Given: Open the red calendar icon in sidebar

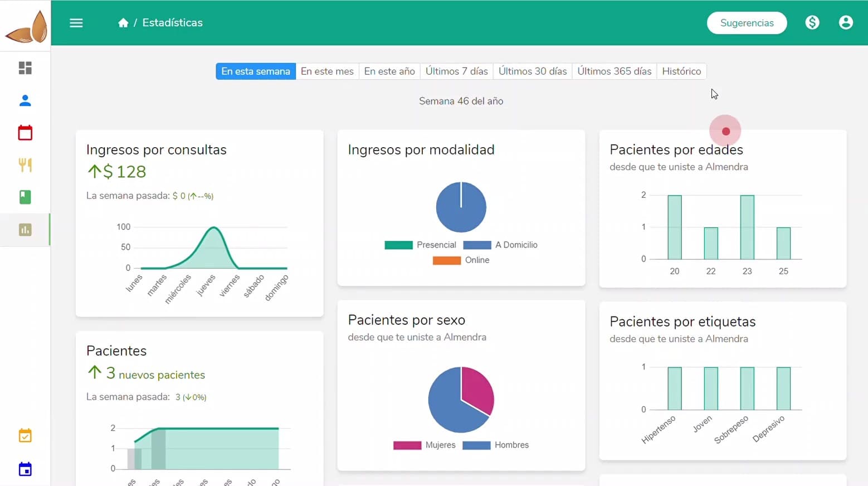Looking at the screenshot, I should point(25,133).
